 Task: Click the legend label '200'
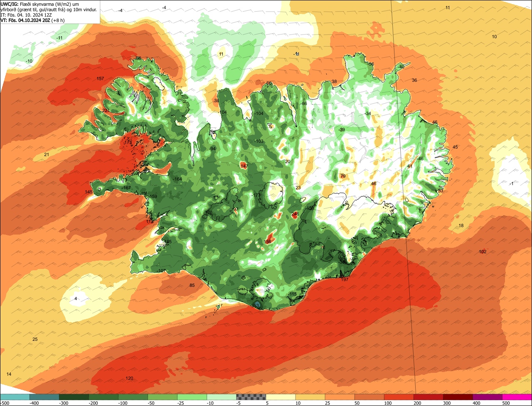[x=417, y=403]
